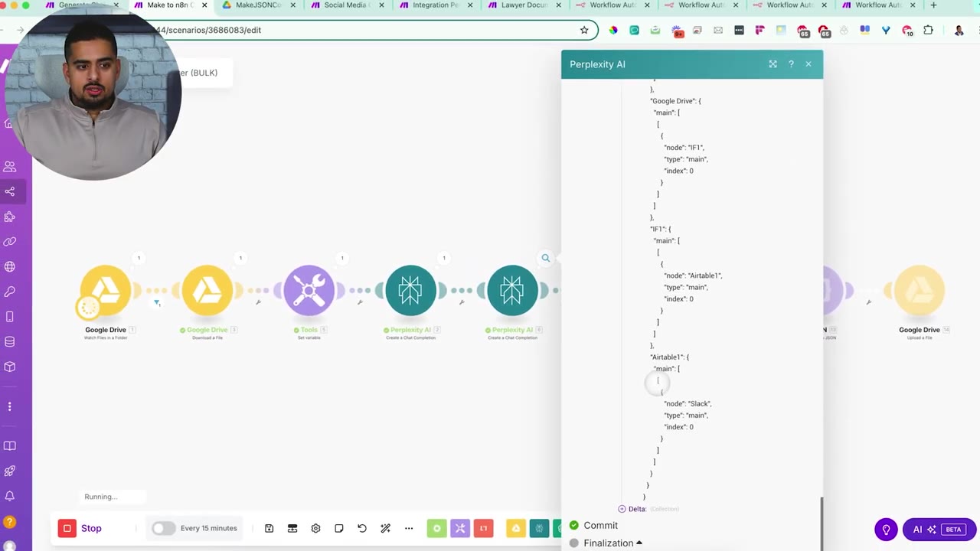
Task: Click the teal Perplexity favorite icon
Action: click(540, 528)
